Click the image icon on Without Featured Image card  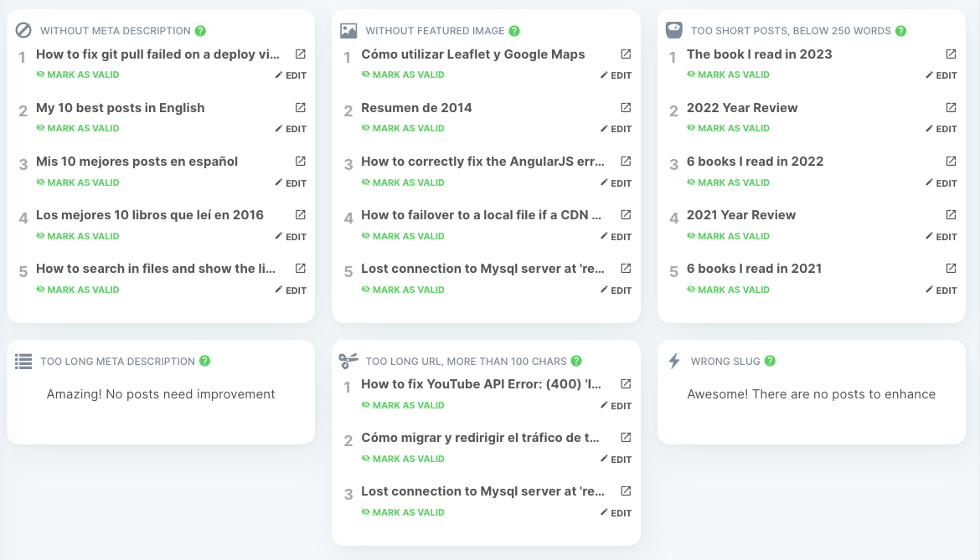[x=347, y=30]
